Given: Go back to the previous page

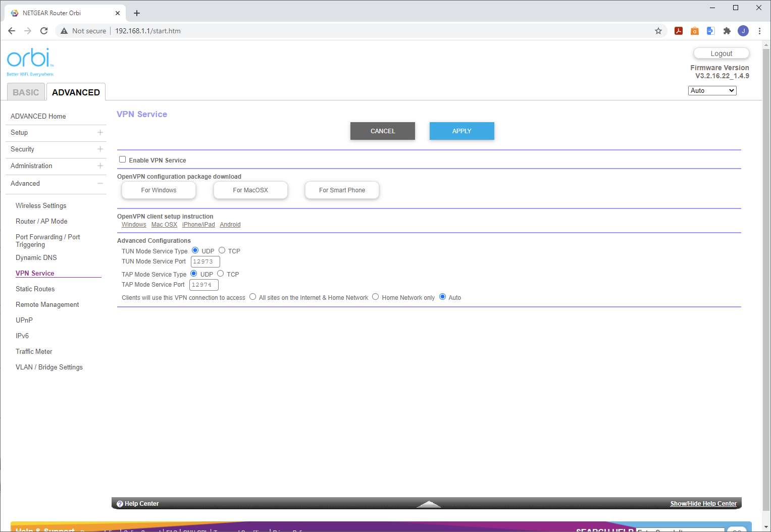Looking at the screenshot, I should pos(12,31).
